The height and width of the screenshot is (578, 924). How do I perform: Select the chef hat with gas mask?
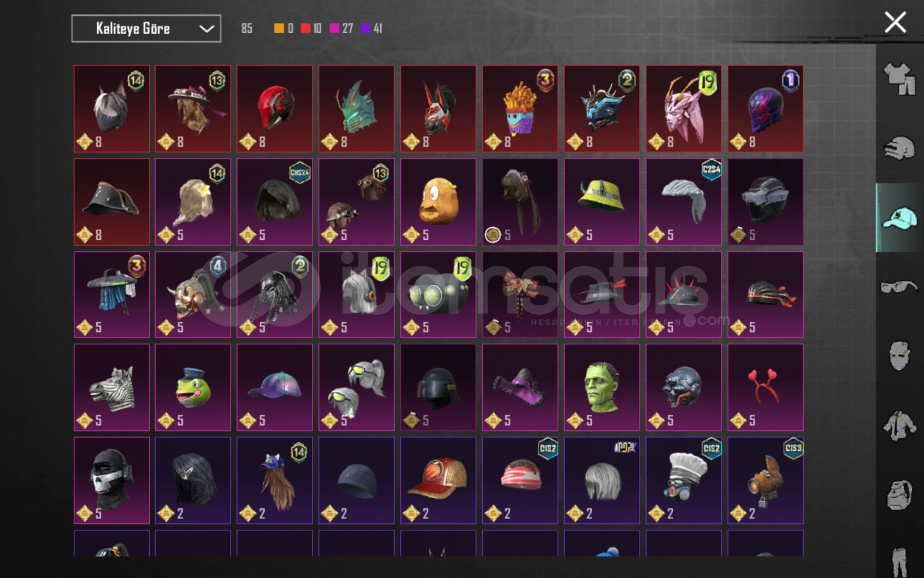pos(683,480)
